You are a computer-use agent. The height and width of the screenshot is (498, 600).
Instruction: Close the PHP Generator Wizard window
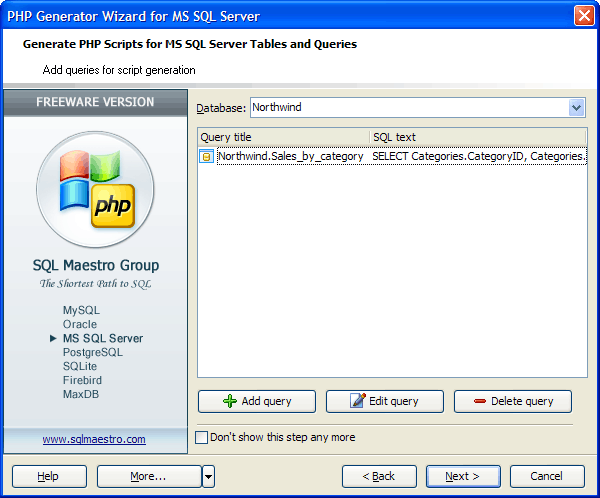[584, 16]
